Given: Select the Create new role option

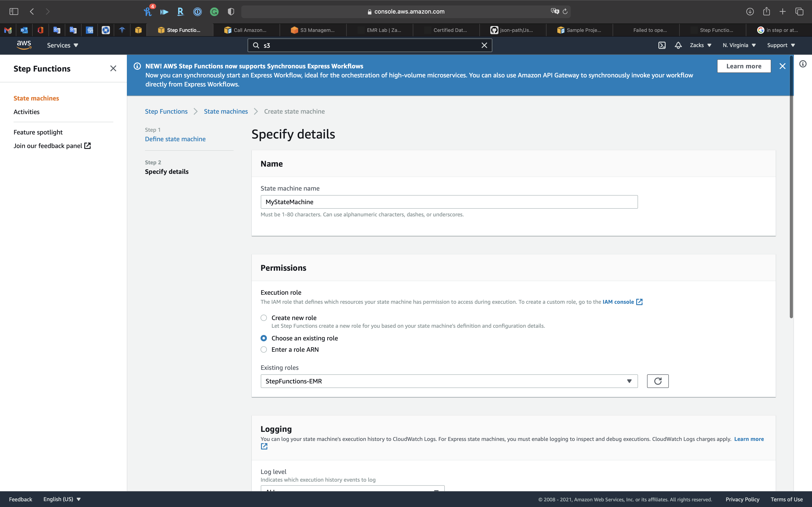Looking at the screenshot, I should click(264, 318).
